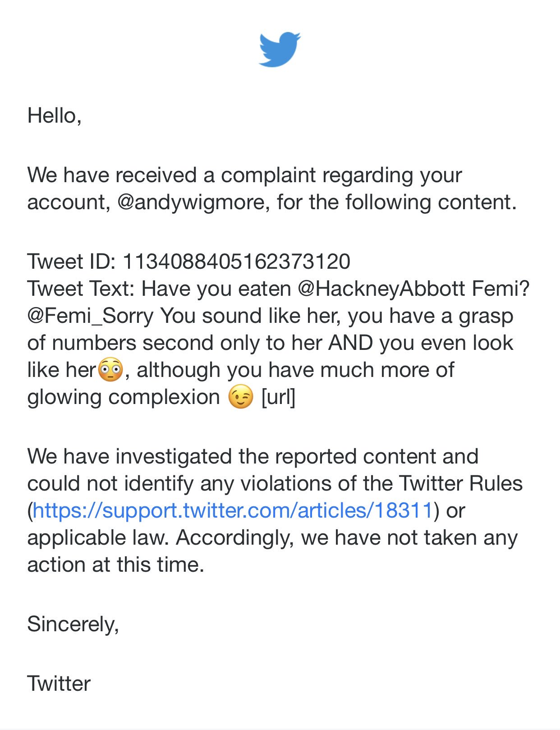Click the words "glowing complexion"
The height and width of the screenshot is (730, 560).
124,397
